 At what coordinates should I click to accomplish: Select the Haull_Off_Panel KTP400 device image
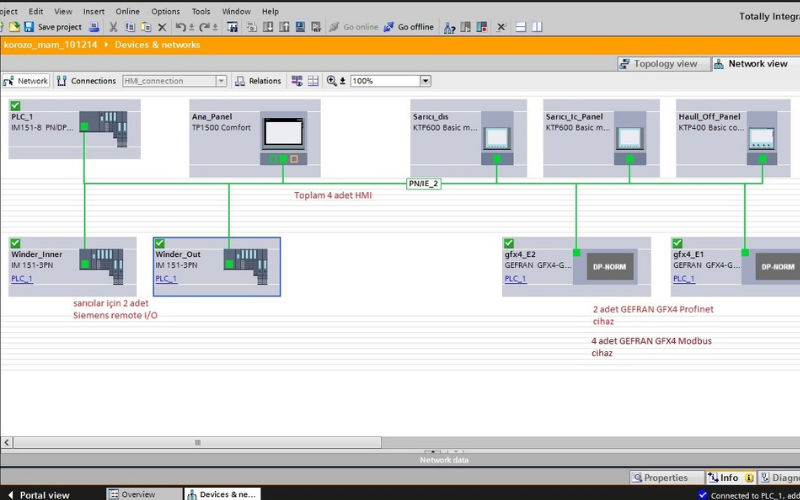click(x=762, y=138)
